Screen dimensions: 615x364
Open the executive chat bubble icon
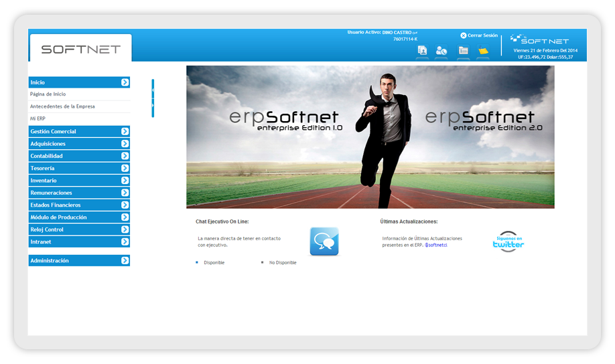324,242
